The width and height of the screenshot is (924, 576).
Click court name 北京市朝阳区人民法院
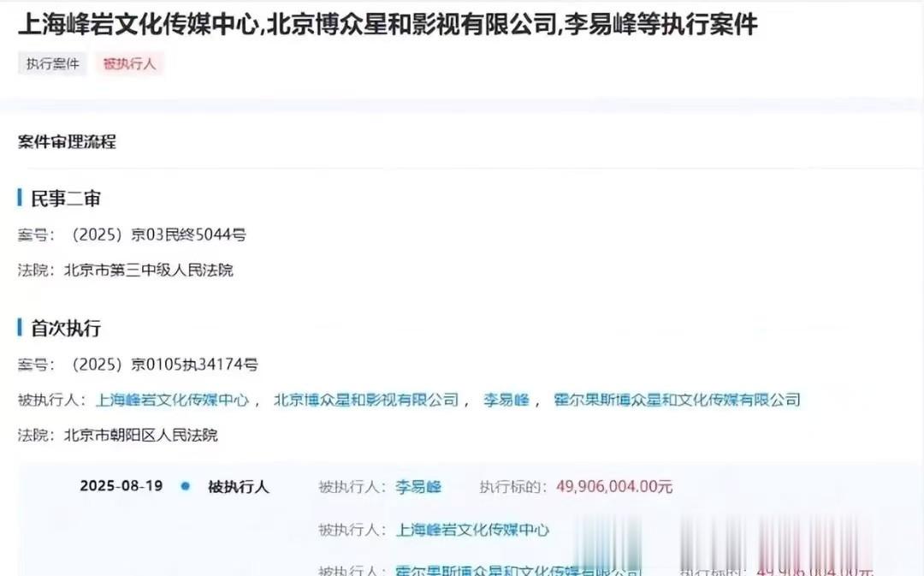140,435
